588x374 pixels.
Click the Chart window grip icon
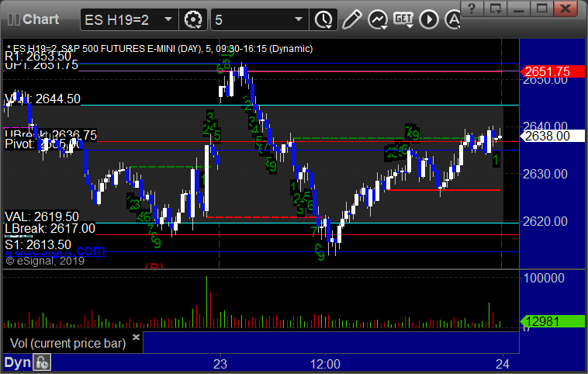point(13,19)
